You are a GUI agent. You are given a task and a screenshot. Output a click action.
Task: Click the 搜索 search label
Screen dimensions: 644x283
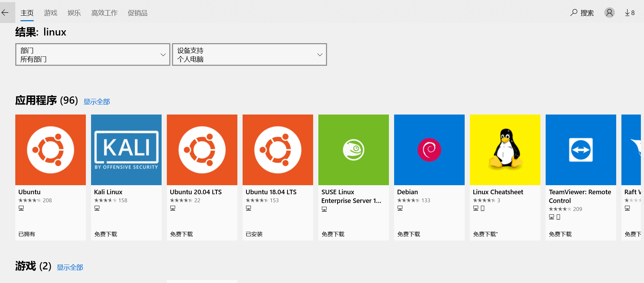point(587,13)
